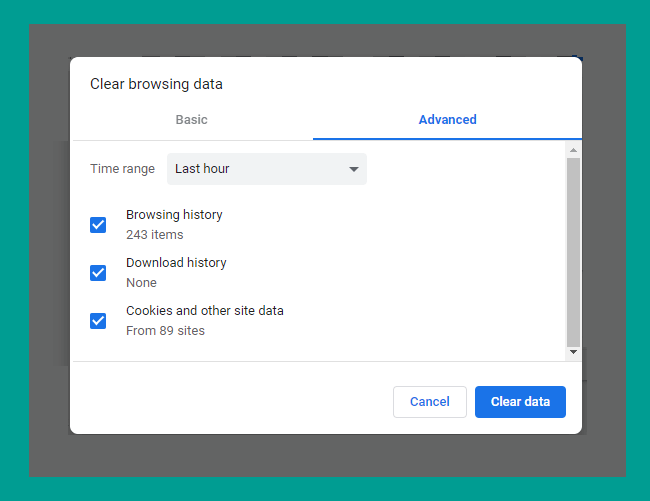
Task: Select the Advanced tab
Action: [447, 120]
